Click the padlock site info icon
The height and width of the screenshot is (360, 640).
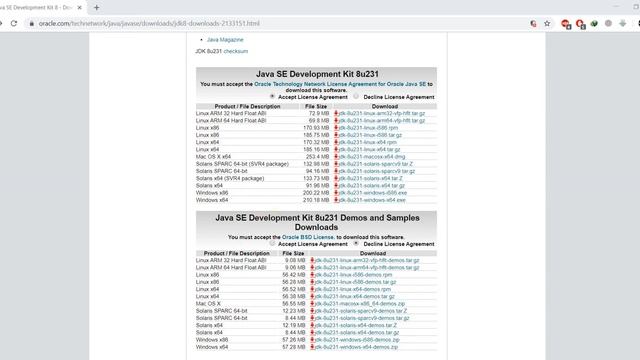[32, 24]
